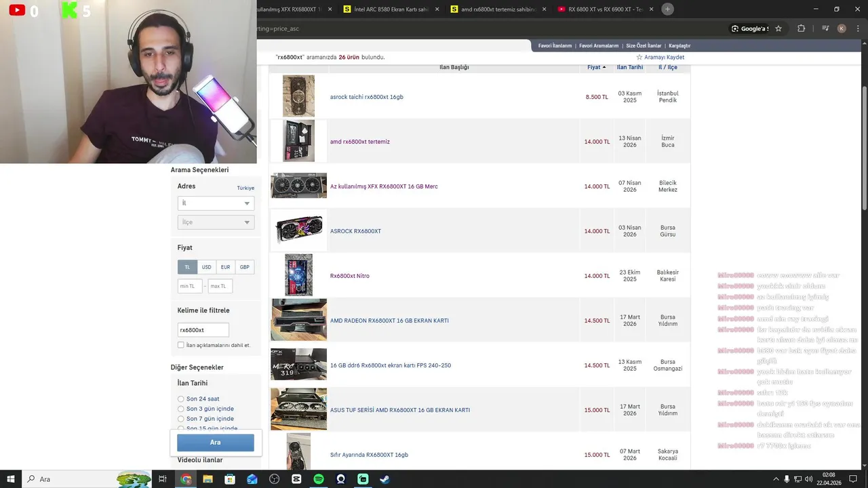Viewport: 868px width, 488px height.
Task: Toggle 'İlan açıklamalarını dahil et' checkbox
Action: [181, 345]
